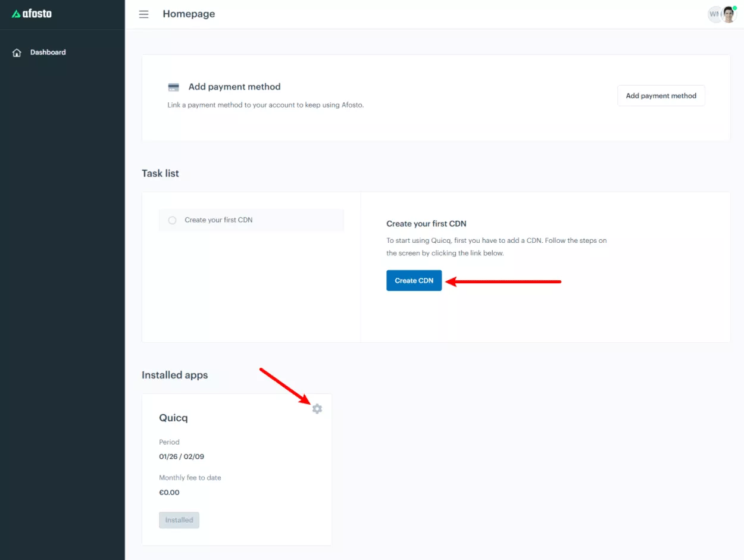Click the 'Add payment method' card heading
The width and height of the screenshot is (744, 560).
[235, 87]
